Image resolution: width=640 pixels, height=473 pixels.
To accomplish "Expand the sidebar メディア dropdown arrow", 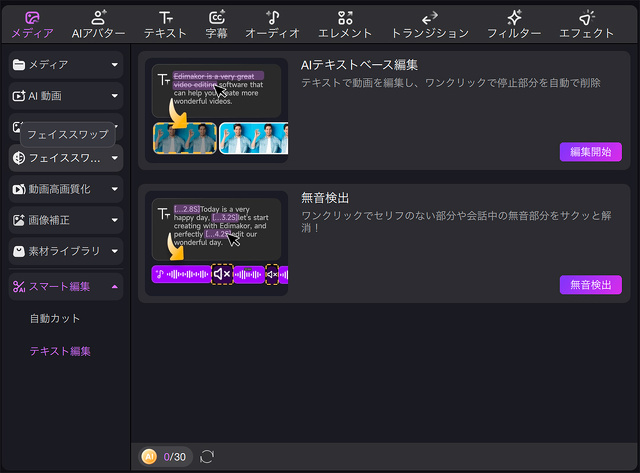I will click(x=115, y=64).
